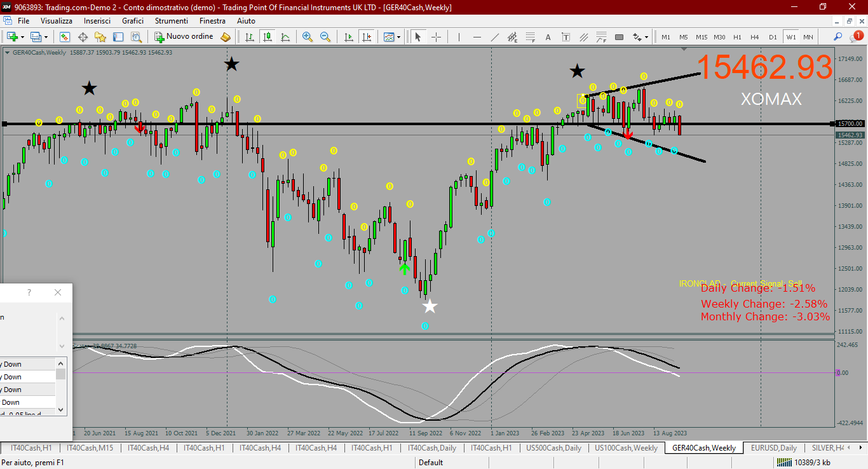
Task: Select the trendline tool
Action: pos(494,37)
